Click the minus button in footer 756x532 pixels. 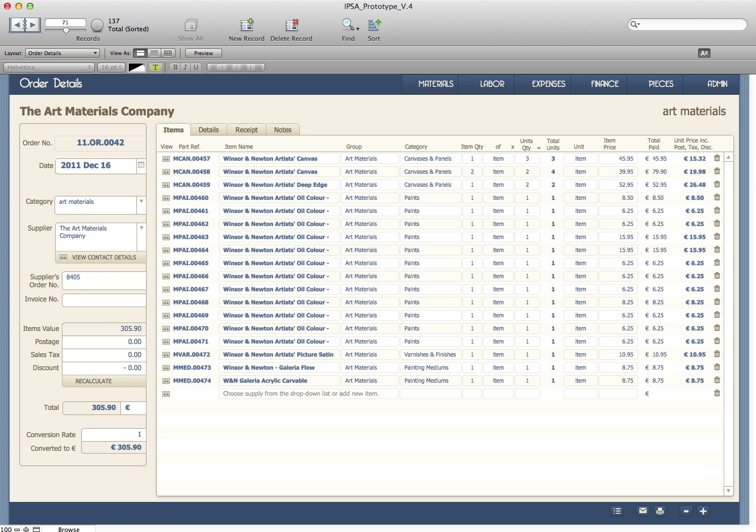coord(686,511)
